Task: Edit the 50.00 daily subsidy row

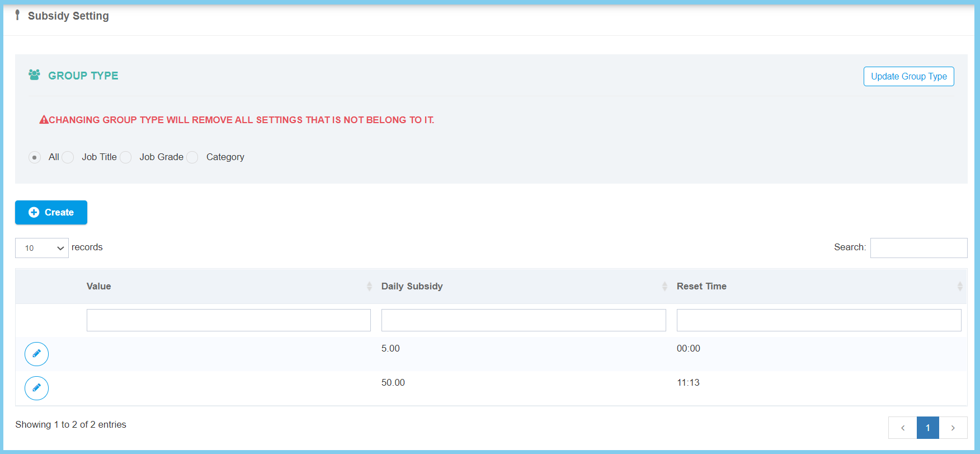Action: 36,388
